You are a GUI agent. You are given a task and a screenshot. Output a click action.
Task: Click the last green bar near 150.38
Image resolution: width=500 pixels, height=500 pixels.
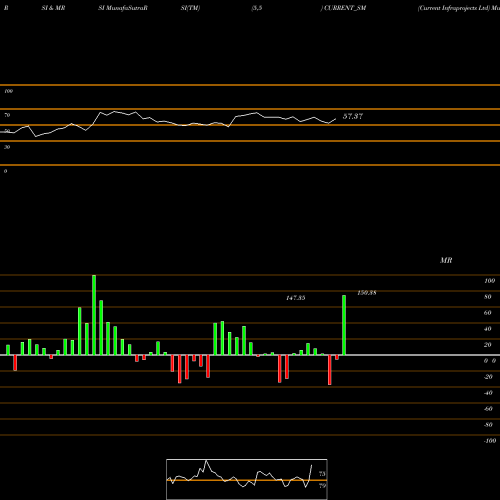pyautogui.click(x=344, y=325)
